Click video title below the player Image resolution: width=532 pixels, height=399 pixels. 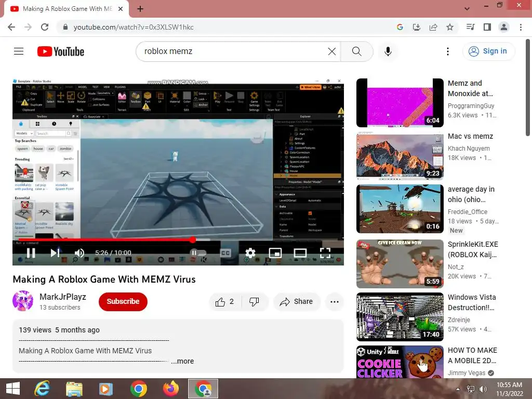click(x=104, y=279)
